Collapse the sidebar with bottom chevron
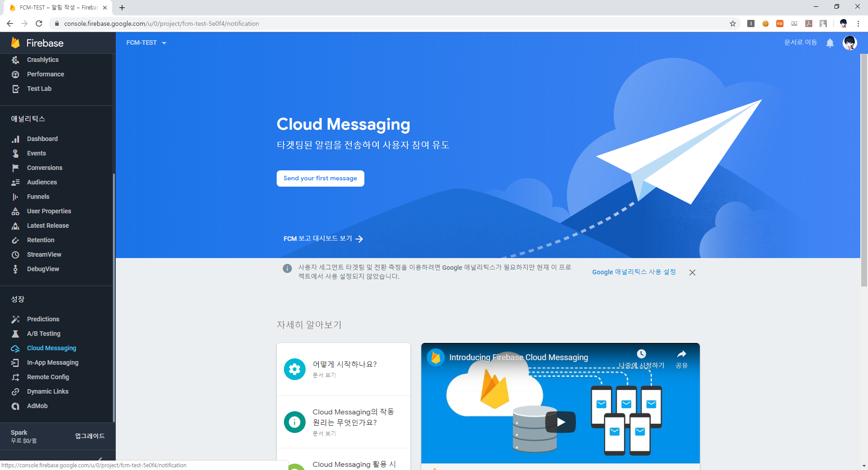 tap(100, 459)
